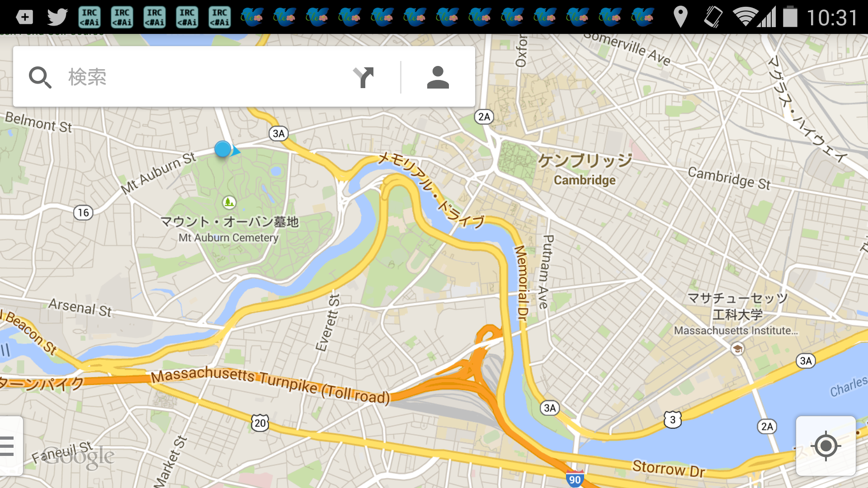This screenshot has width=868, height=488.
Task: Tap the blue current location dot
Action: pos(223,149)
